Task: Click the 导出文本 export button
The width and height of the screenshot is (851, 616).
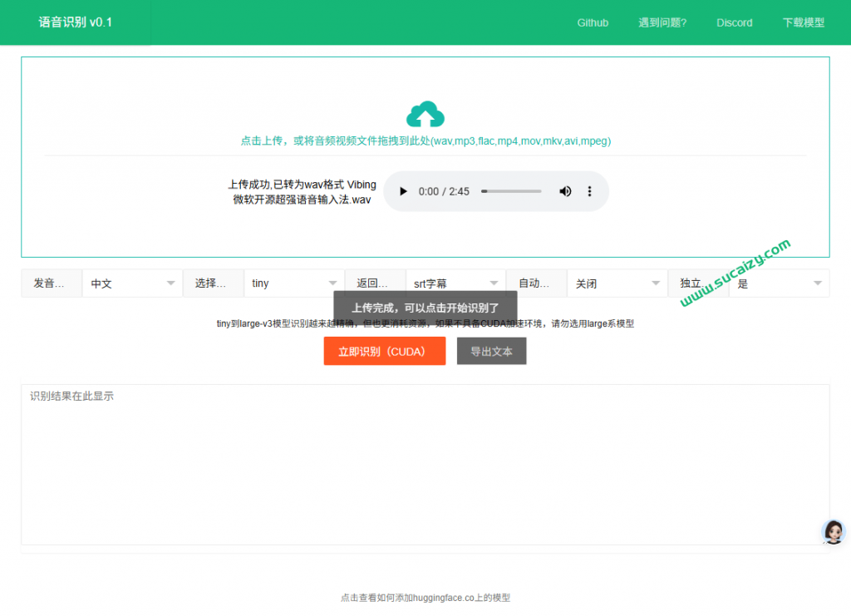Action: tap(491, 352)
